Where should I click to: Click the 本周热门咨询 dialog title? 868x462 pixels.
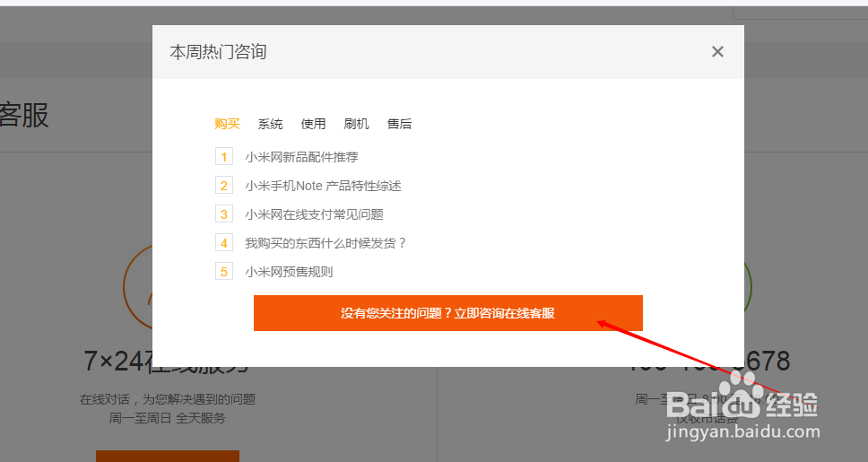218,52
